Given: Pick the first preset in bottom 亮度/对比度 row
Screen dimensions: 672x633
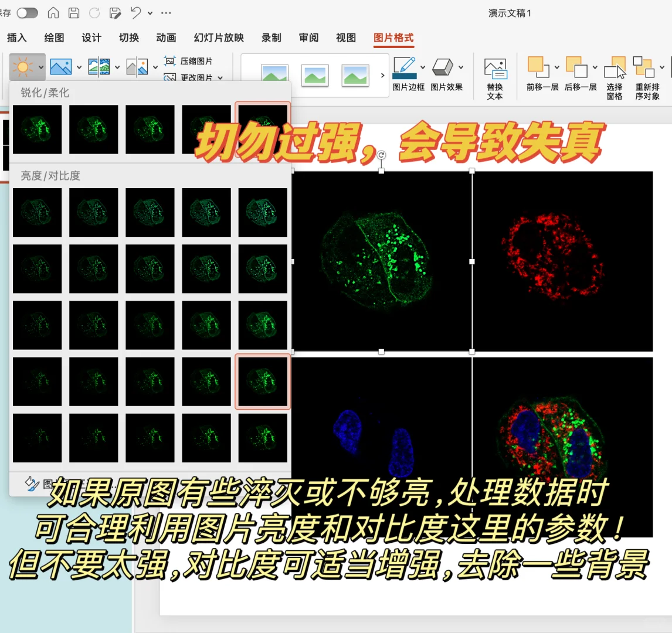Looking at the screenshot, I should pos(38,438).
